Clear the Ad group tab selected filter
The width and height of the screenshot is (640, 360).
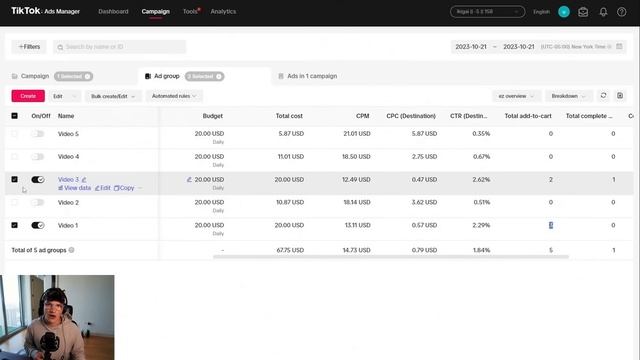(x=219, y=76)
